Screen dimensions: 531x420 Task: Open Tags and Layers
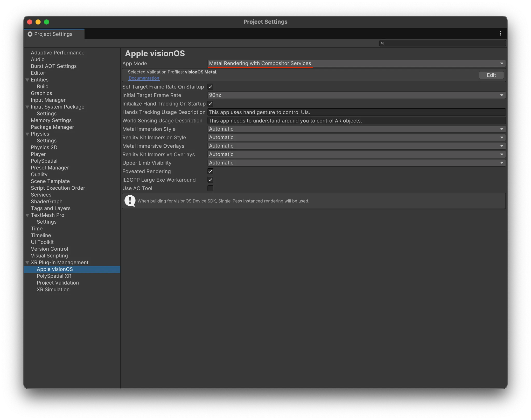(51, 208)
